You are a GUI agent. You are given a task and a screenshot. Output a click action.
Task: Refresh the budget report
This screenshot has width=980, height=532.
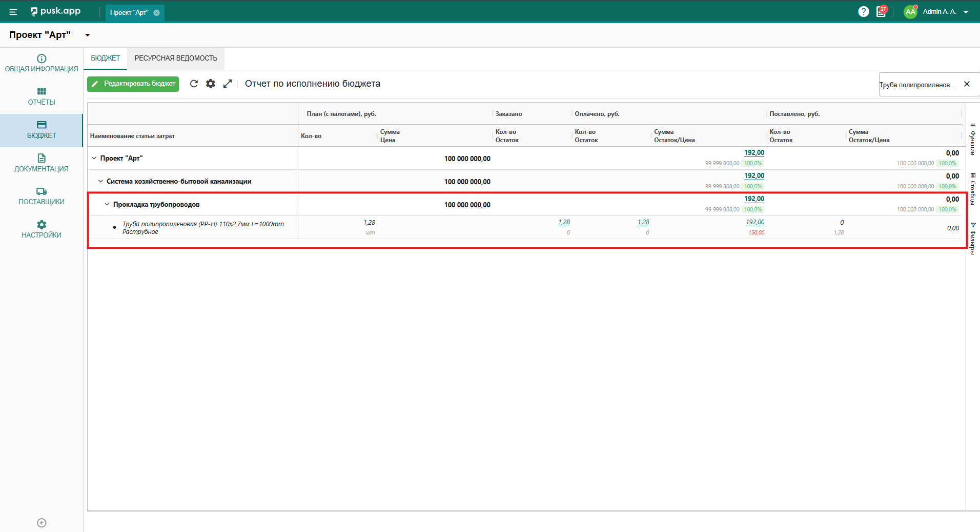[x=194, y=84]
